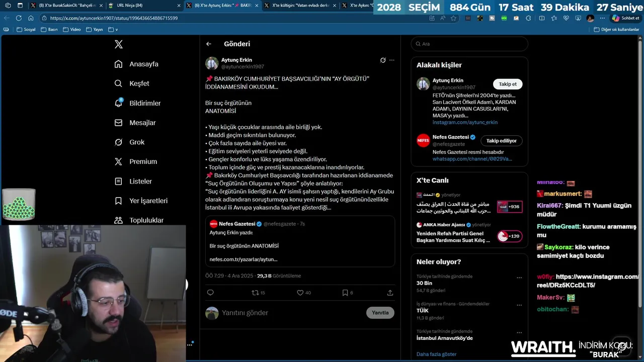Open the three-dot menu on the post
The width and height of the screenshot is (644, 362).
(x=392, y=60)
